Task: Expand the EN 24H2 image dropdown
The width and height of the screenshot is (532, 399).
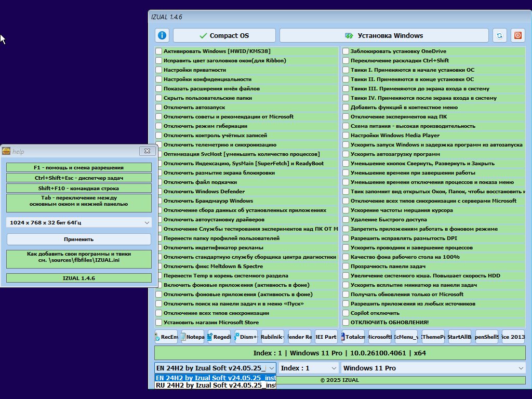Action: pyautogui.click(x=216, y=368)
